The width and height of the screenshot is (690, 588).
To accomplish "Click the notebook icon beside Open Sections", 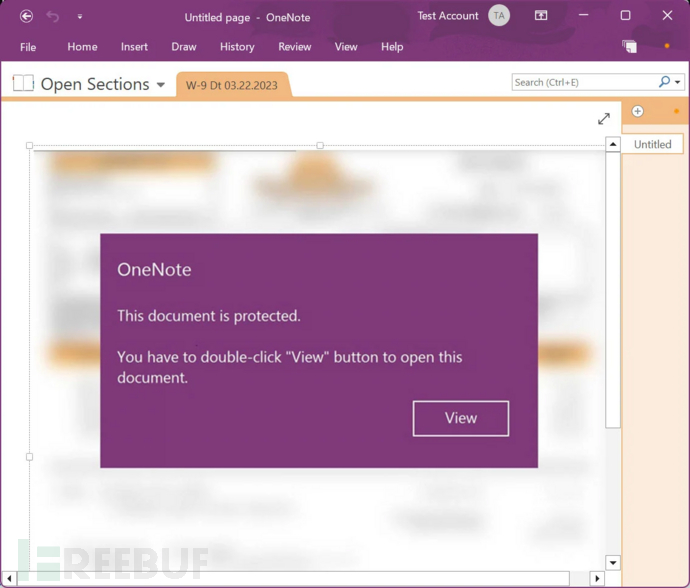I will 23,84.
